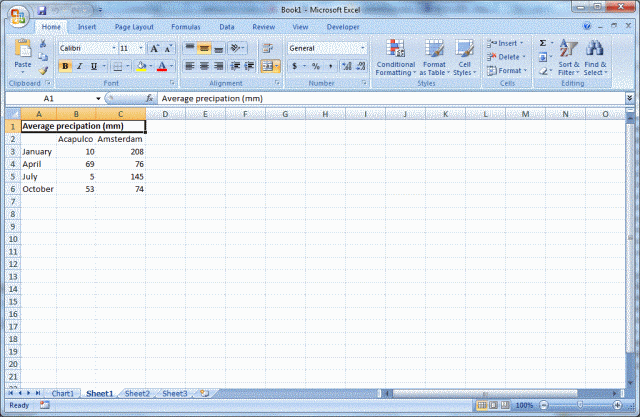The width and height of the screenshot is (640, 417).
Task: Open the font size 11 dropdown
Action: point(141,48)
